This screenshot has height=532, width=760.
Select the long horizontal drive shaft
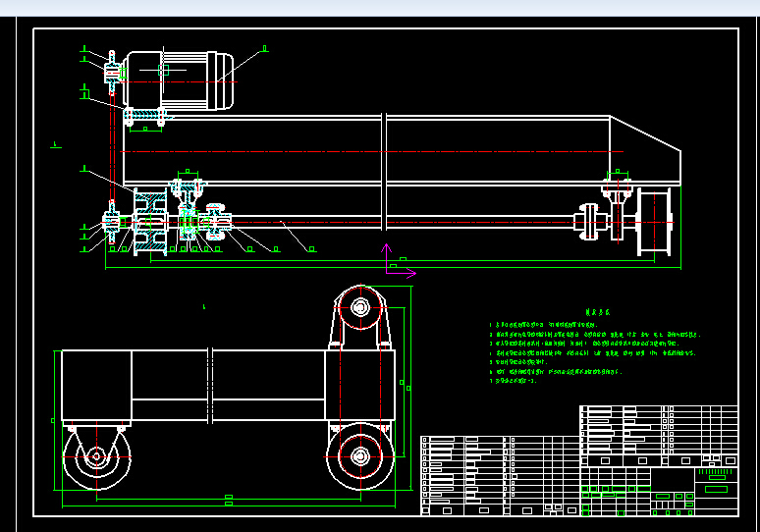coord(403,222)
